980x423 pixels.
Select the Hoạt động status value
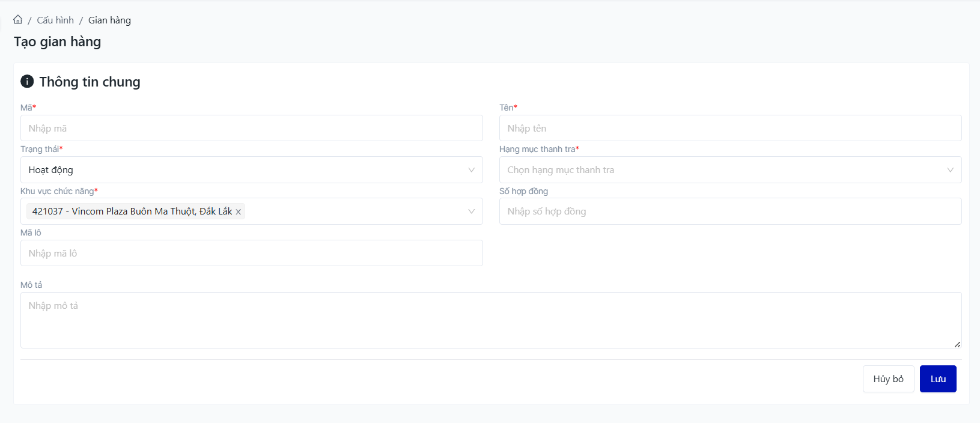point(51,170)
